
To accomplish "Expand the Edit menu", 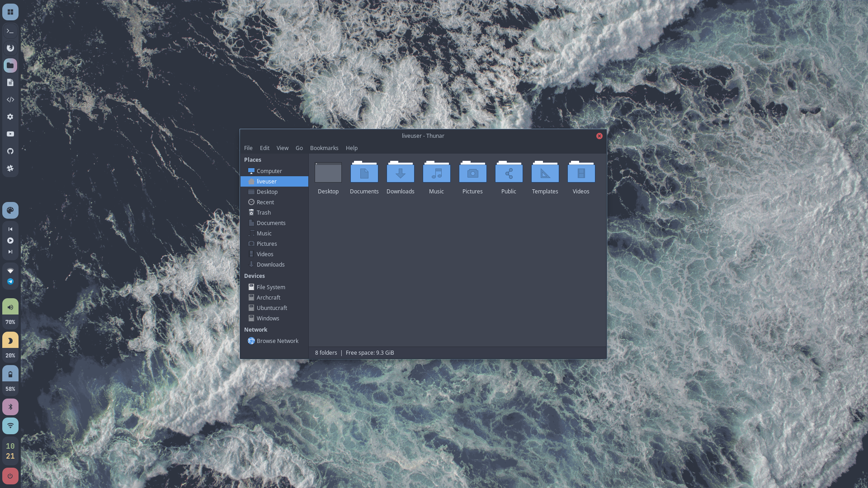I will [x=264, y=148].
